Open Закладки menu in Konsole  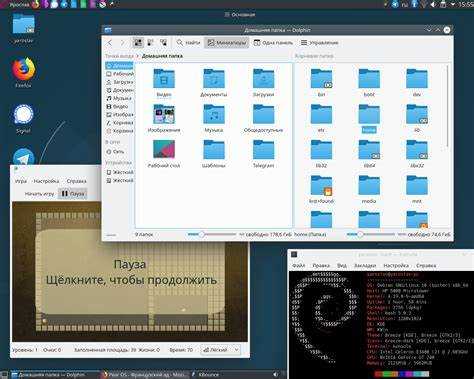(x=365, y=265)
